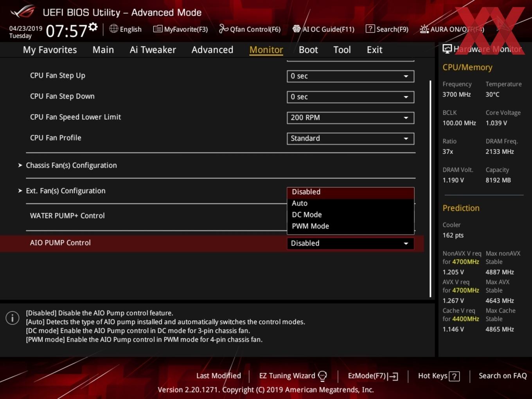
Task: Click the MyFavorite list icon
Action: tap(158, 29)
